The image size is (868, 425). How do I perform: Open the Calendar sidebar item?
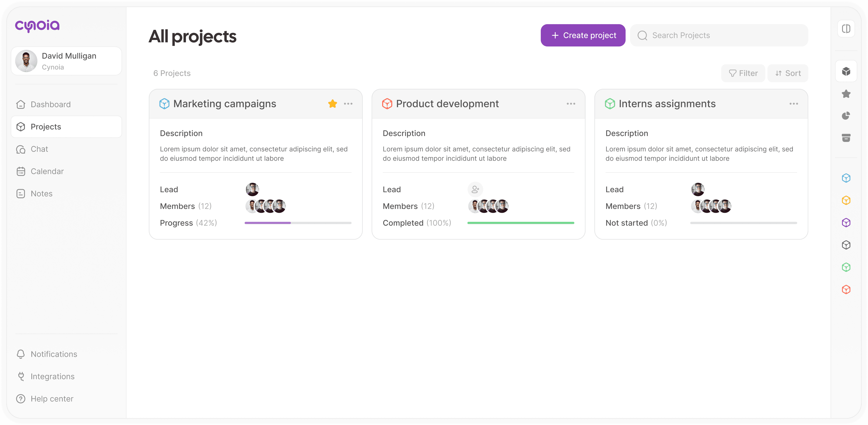point(47,171)
